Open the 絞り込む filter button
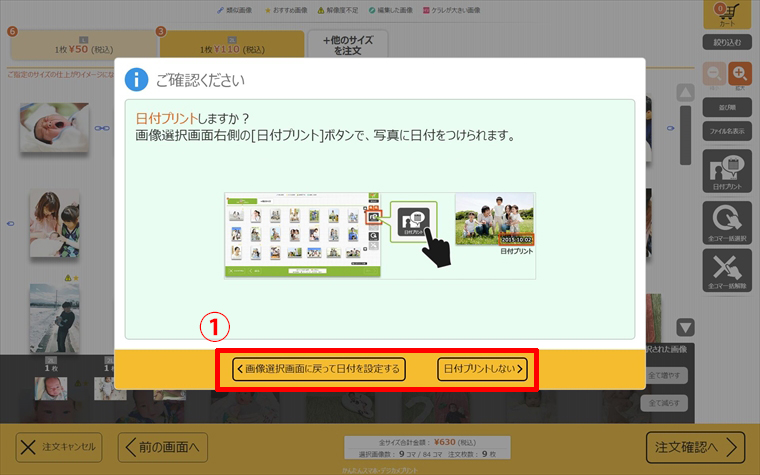760x475 pixels. point(727,42)
